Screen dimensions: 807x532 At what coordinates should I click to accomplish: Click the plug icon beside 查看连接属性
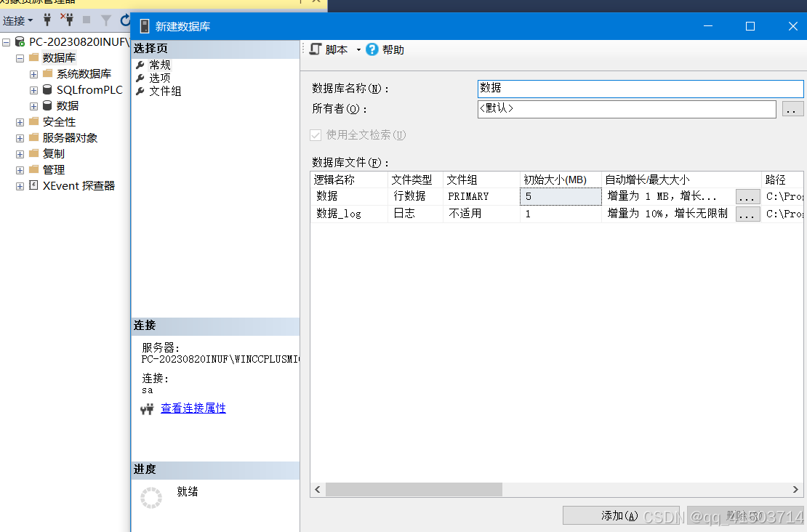(146, 408)
